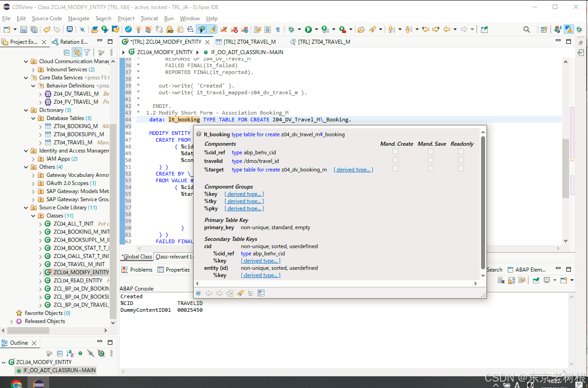Enable Readonly for the travelid component
The image size is (588, 388).
461,161
